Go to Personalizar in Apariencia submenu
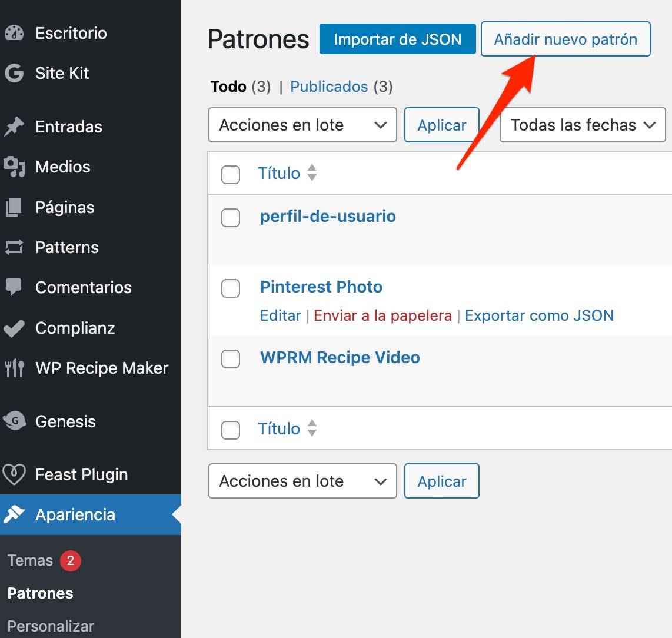The width and height of the screenshot is (672, 638). coord(51,626)
